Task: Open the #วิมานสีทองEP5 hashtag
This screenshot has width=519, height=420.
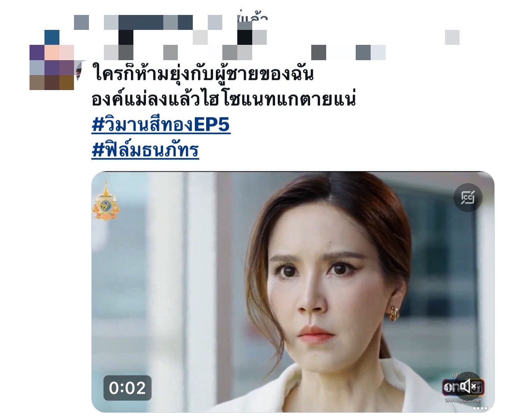Action: click(161, 125)
